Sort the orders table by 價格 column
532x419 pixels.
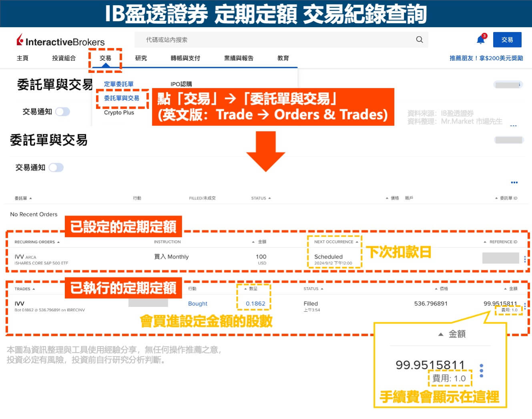[392, 198]
